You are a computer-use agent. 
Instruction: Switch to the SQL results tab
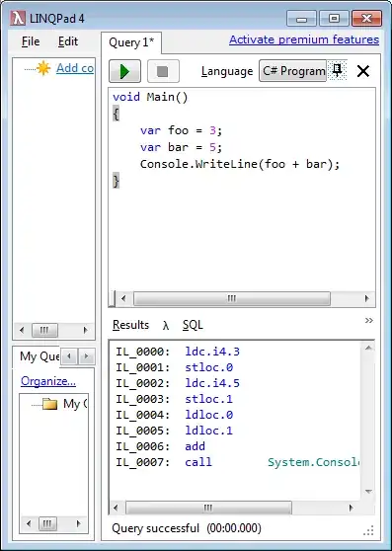pyautogui.click(x=193, y=325)
